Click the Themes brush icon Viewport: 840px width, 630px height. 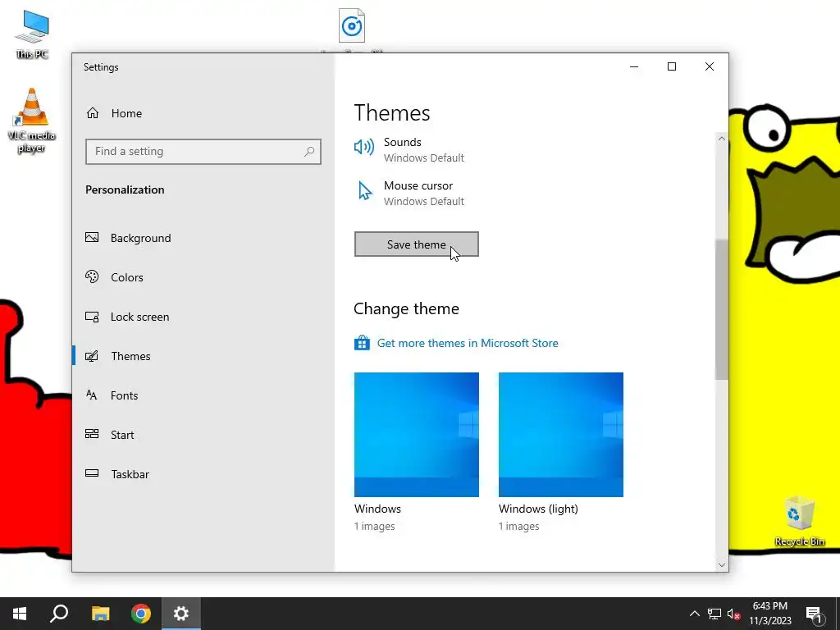point(92,356)
